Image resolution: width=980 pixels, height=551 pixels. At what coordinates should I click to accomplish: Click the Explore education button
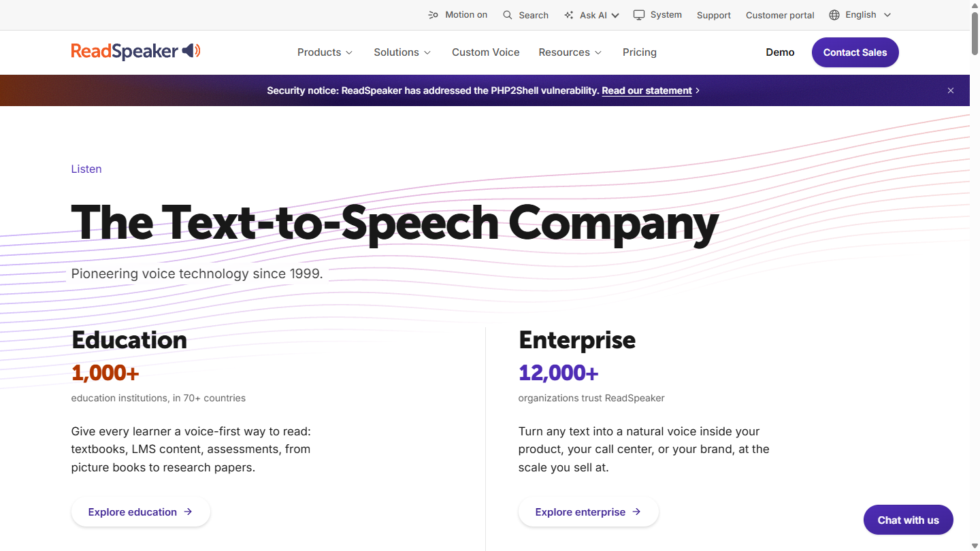(141, 512)
